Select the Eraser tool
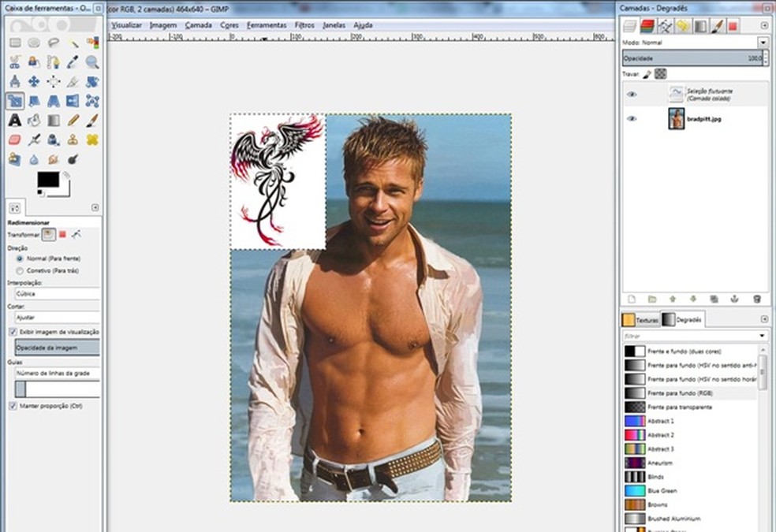Image resolution: width=776 pixels, height=532 pixels. coord(15,140)
